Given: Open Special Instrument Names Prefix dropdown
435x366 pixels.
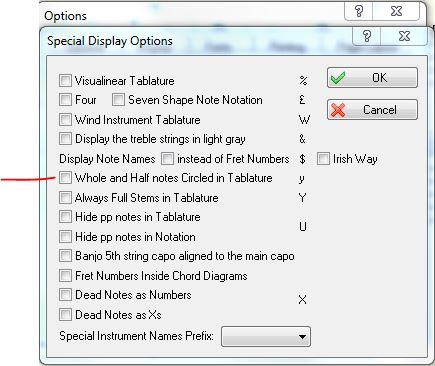Looking at the screenshot, I should [266, 336].
